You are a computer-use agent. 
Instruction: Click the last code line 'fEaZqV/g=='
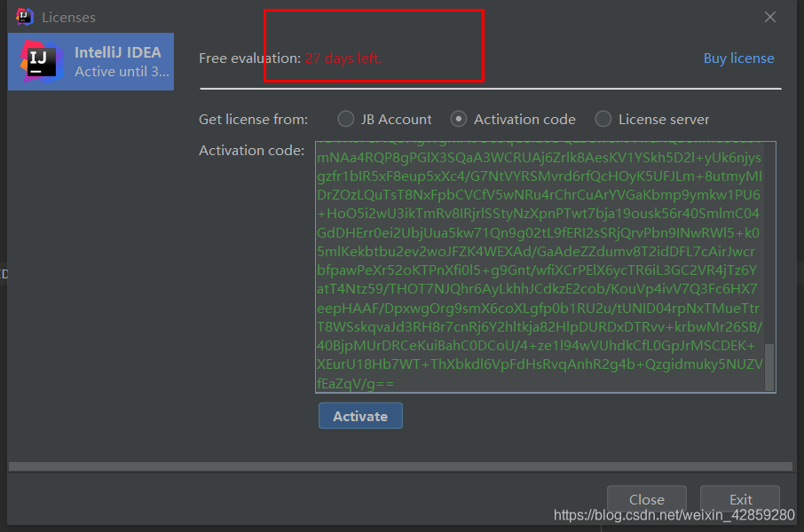(x=355, y=383)
